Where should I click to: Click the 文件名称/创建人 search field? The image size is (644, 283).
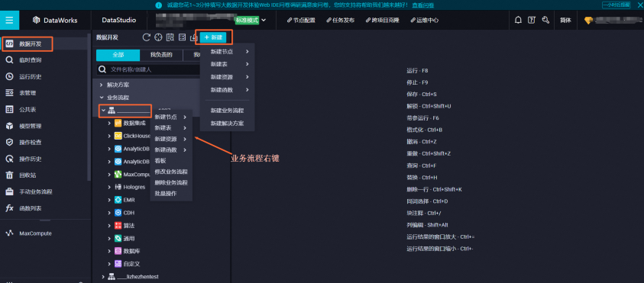click(x=149, y=69)
